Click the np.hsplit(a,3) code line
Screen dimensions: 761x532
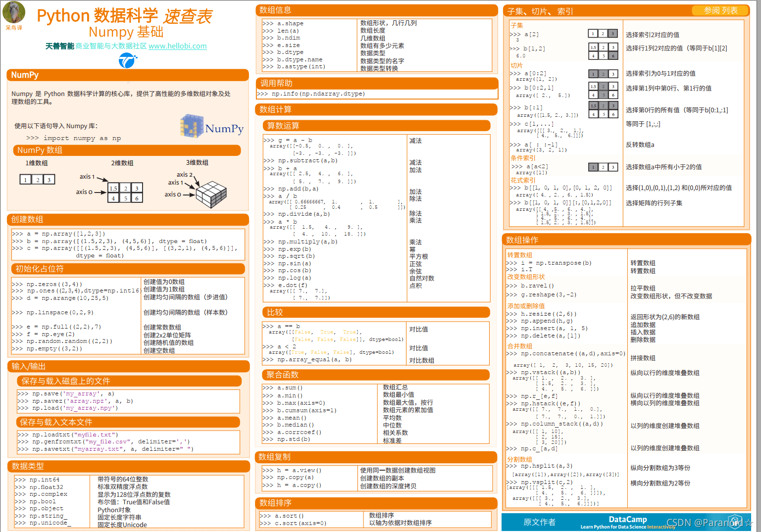click(540, 466)
